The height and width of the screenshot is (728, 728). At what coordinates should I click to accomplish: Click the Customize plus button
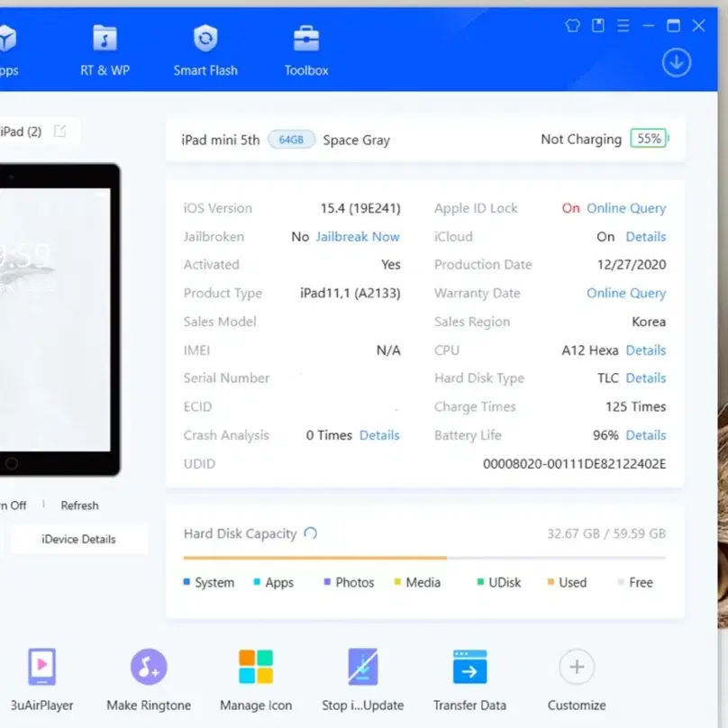577,667
